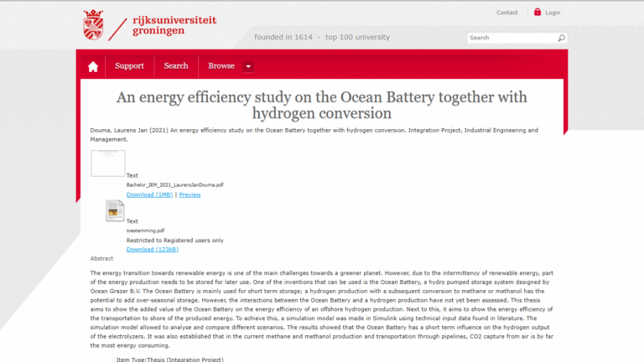Focus the Search text field
644x362 pixels.
coord(512,38)
